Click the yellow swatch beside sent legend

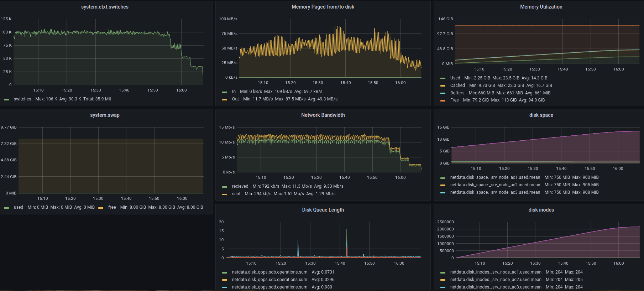pyautogui.click(x=225, y=194)
